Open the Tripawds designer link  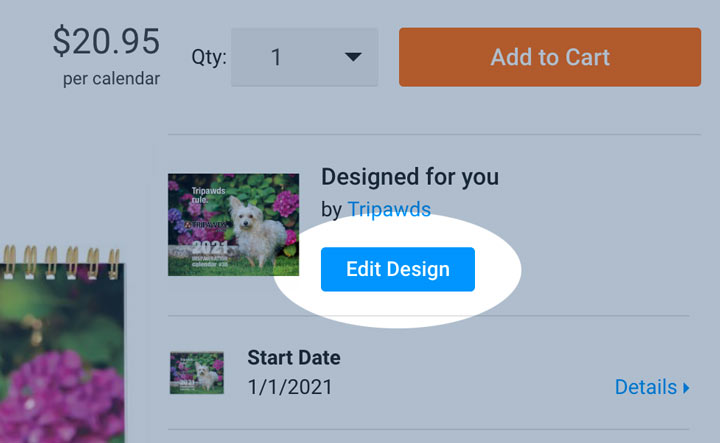pos(389,209)
